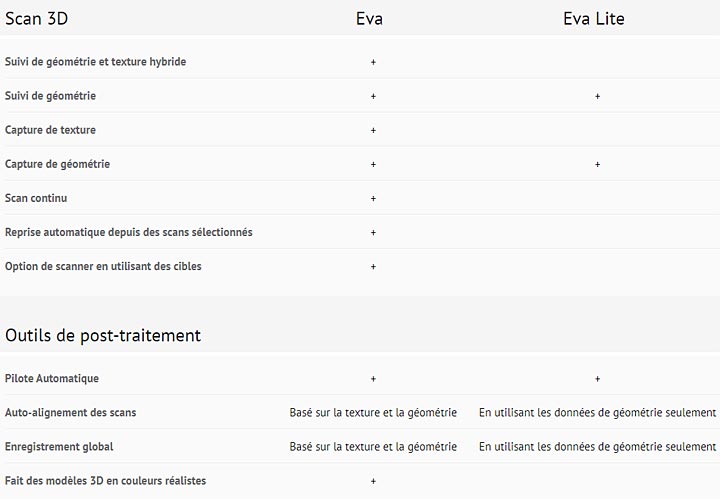Select the Eva Lite column header

[x=594, y=18]
